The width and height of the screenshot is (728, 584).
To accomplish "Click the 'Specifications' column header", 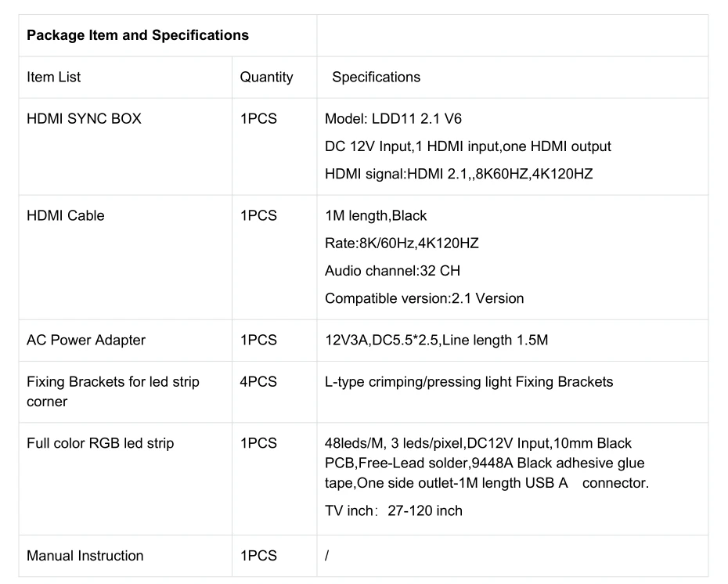I will click(x=376, y=77).
